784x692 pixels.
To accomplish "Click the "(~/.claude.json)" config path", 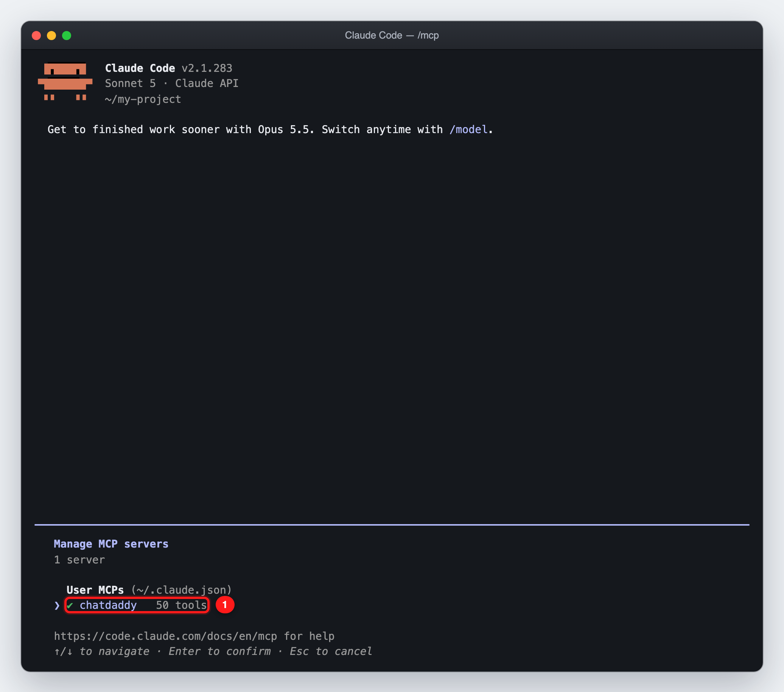I will [x=181, y=590].
